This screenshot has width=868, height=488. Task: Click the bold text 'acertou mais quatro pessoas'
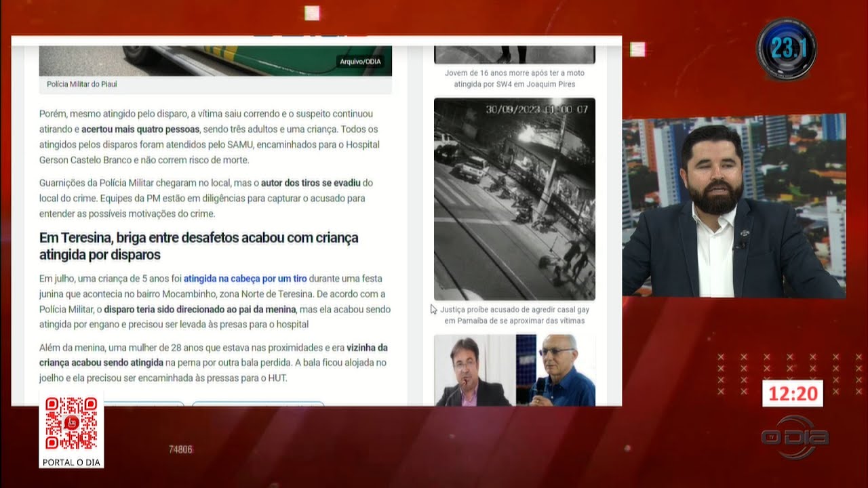click(140, 129)
